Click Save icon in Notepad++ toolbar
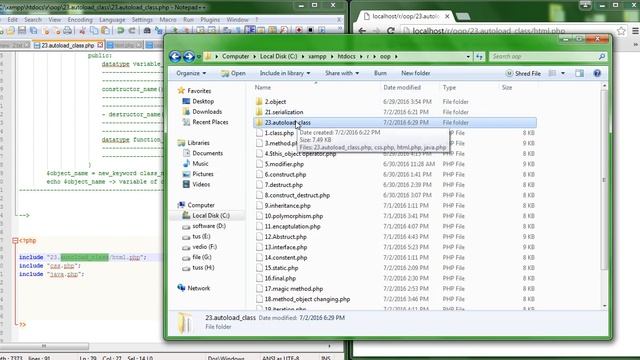The height and width of the screenshot is (360, 640). click(x=22, y=31)
